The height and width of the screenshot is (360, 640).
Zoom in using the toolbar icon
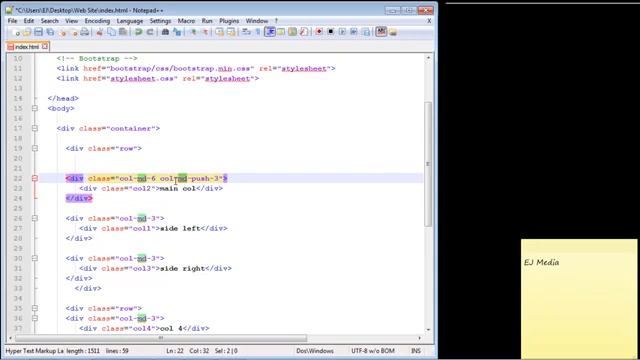193,32
